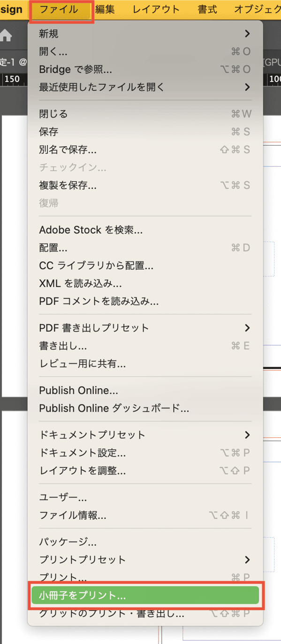
Task: Choose 別名で保存... from the menu
Action: 145,150
